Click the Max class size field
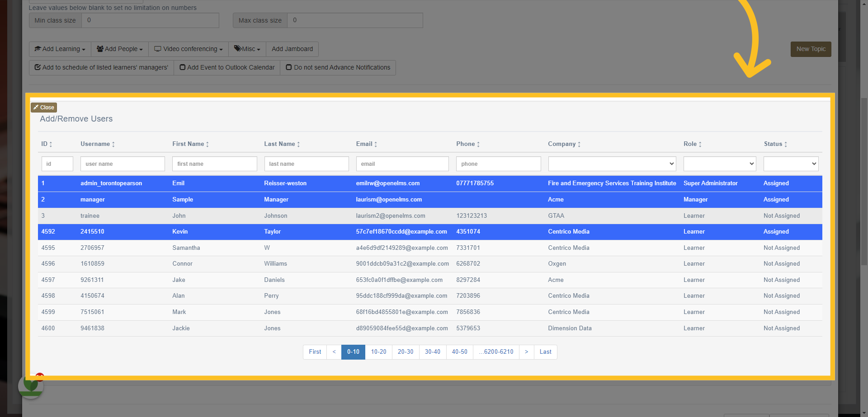 click(x=355, y=20)
